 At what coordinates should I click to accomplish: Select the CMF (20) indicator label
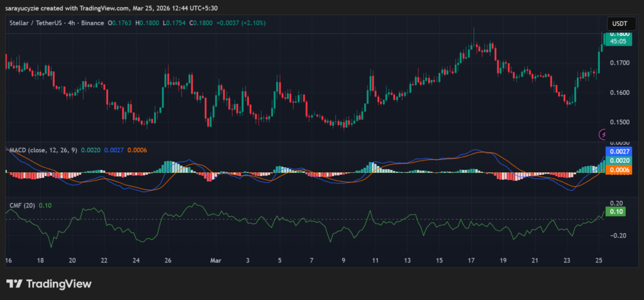(21, 204)
